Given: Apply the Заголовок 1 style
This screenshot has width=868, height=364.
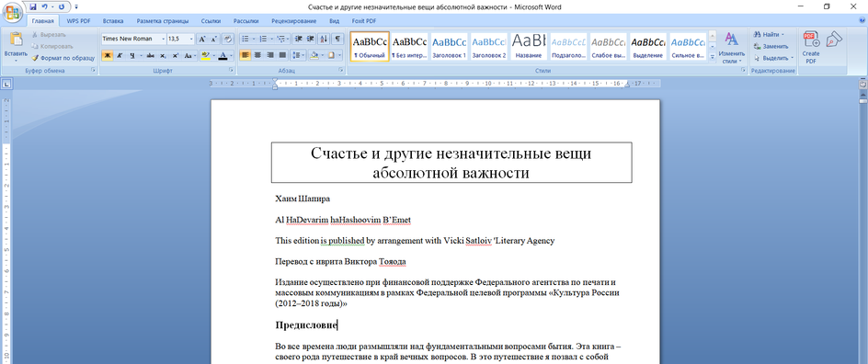Looking at the screenshot, I should 449,46.
